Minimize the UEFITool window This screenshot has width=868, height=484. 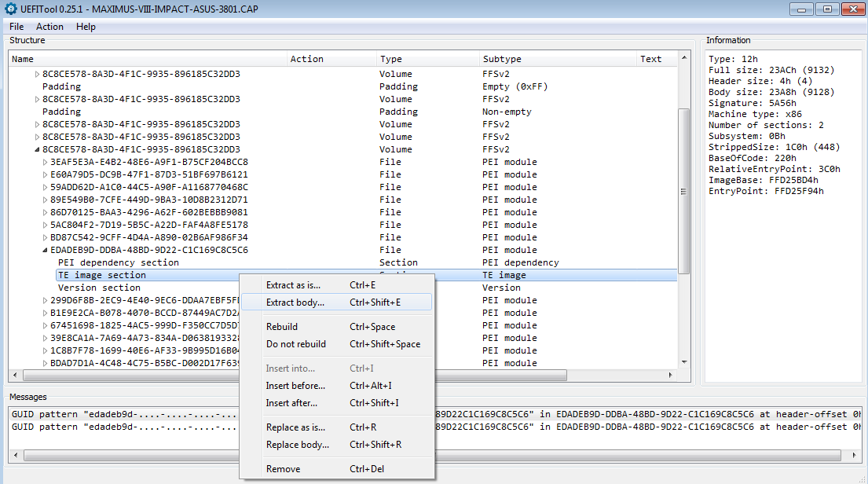(x=801, y=9)
